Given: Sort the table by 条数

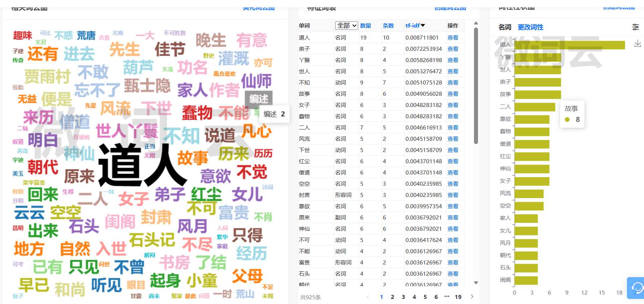Looking at the screenshot, I should [x=388, y=25].
